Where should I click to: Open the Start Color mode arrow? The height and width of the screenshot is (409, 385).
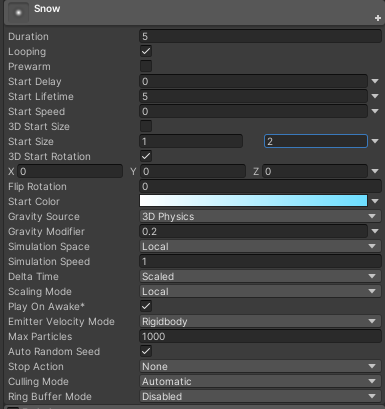pyautogui.click(x=375, y=201)
